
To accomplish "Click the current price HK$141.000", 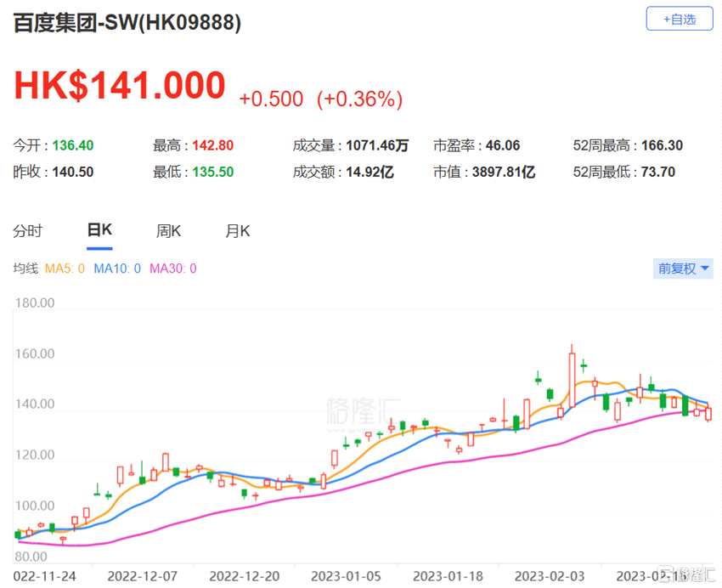I will (120, 85).
